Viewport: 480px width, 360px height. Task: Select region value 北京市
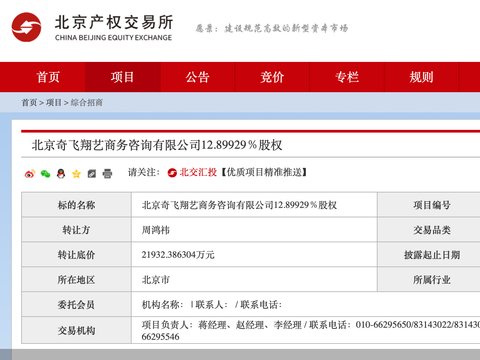(156, 280)
